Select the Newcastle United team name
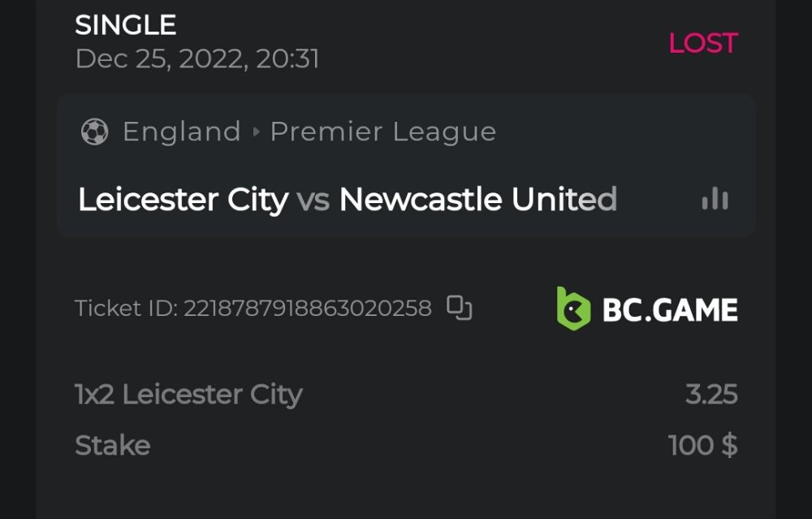The image size is (812, 519). coord(477,199)
